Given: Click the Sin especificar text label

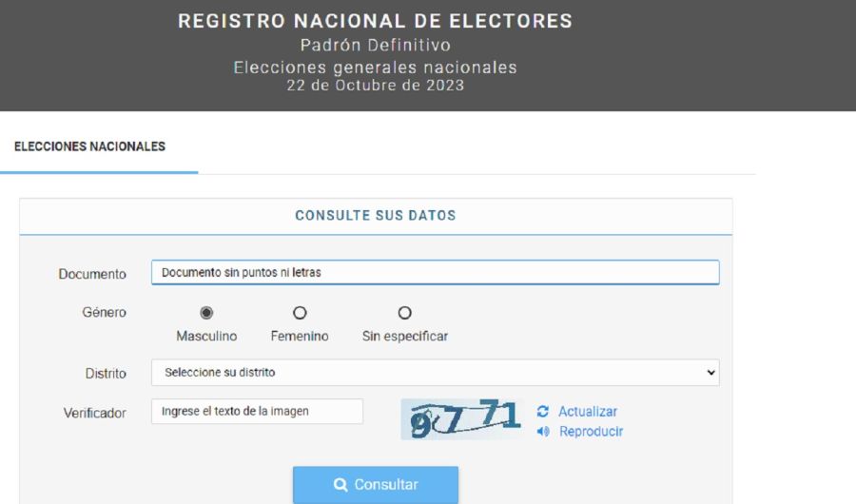Looking at the screenshot, I should click(x=405, y=336).
